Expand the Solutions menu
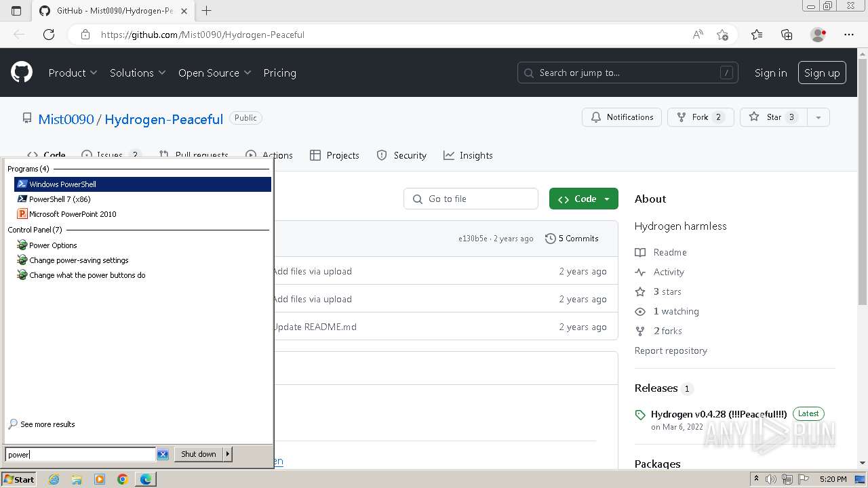868x488 pixels. pyautogui.click(x=138, y=73)
